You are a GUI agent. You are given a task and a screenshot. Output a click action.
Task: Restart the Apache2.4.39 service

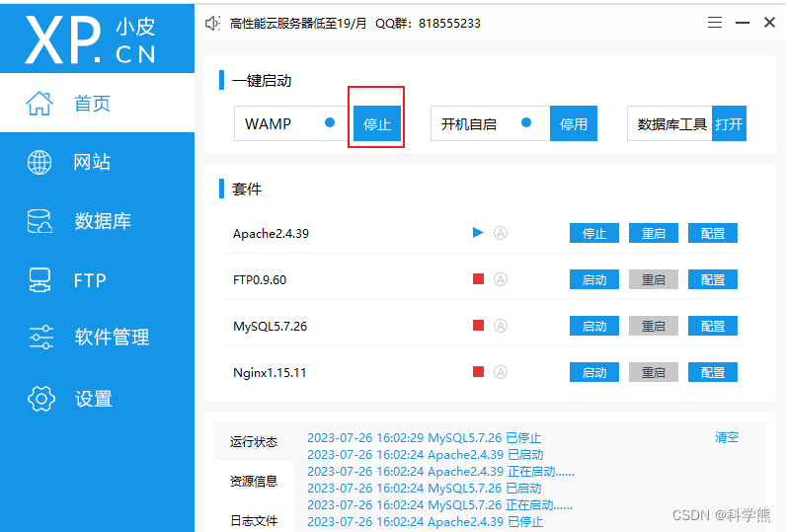pos(653,233)
